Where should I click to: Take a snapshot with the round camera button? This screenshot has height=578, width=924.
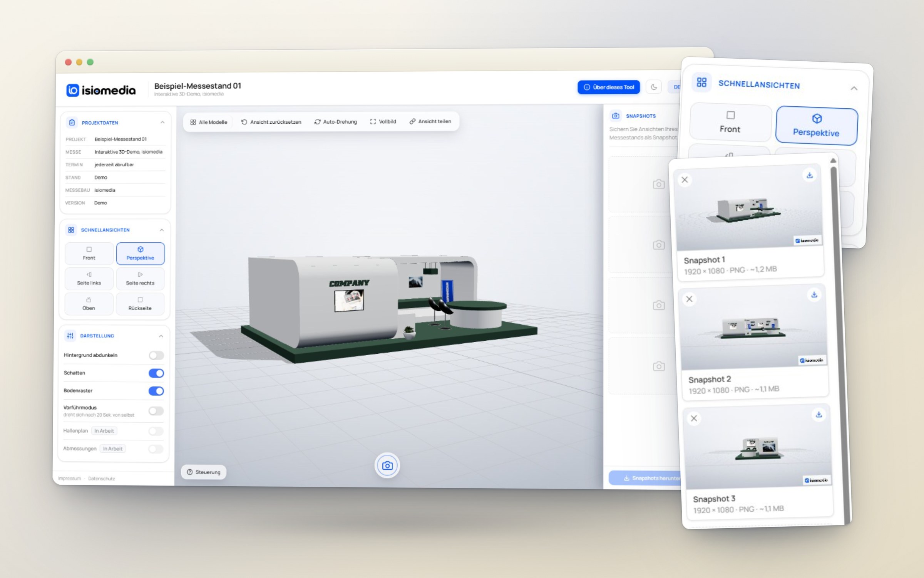(x=387, y=465)
